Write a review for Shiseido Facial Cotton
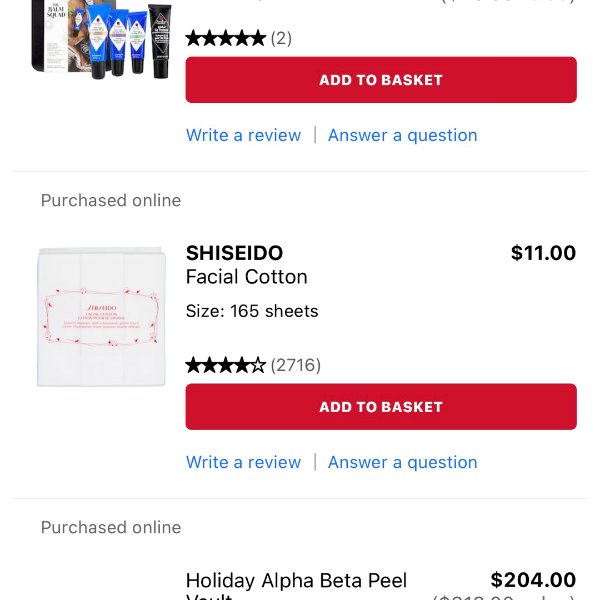The image size is (600, 600). tap(243, 462)
